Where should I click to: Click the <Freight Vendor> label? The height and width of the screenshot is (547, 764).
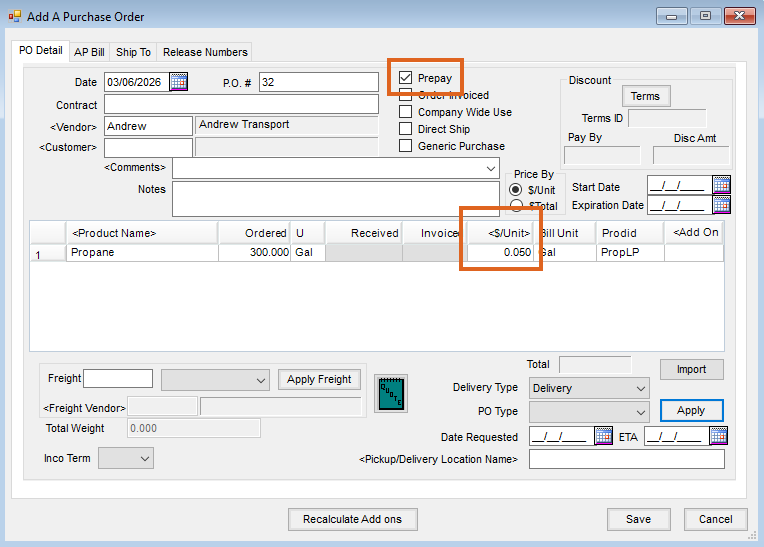pos(84,408)
